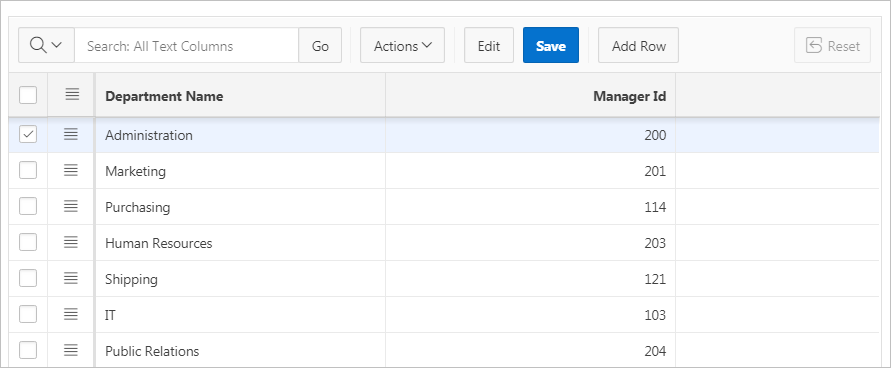
Task: Tick the select-all checkbox in the header
Action: [28, 95]
